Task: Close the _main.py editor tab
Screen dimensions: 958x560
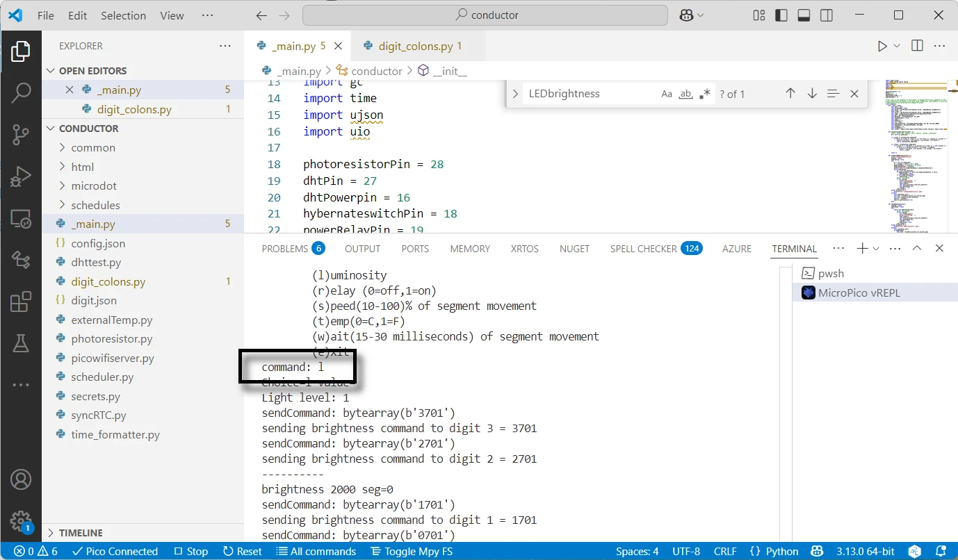Action: tap(338, 46)
